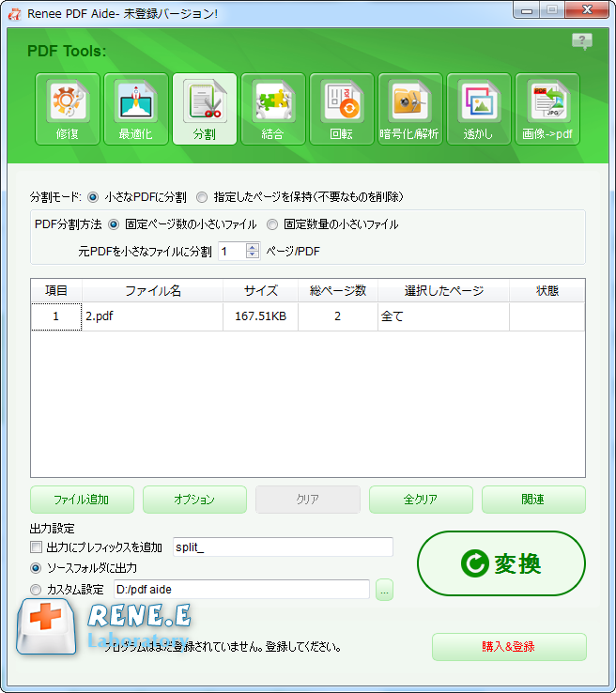Screen dimensions: 616x693
Task: Click the 購入&登録 button
Action: (x=509, y=647)
